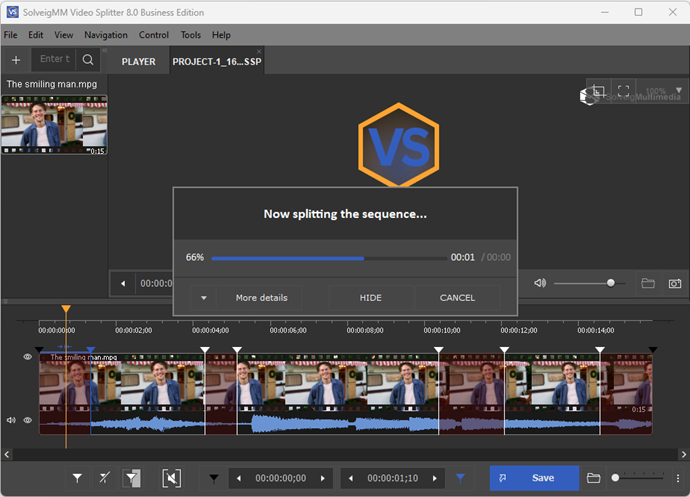Click the 00:00:14;00 label on timeline ruler

596,330
